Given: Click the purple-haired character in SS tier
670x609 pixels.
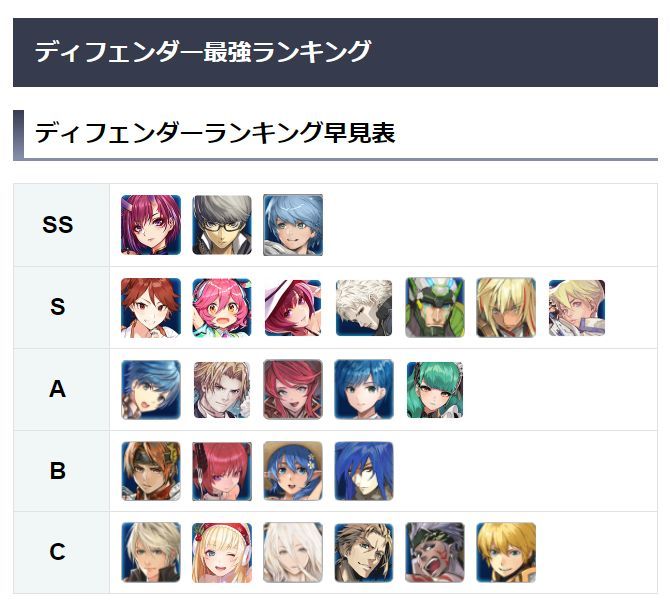Looking at the screenshot, I should click(151, 225).
